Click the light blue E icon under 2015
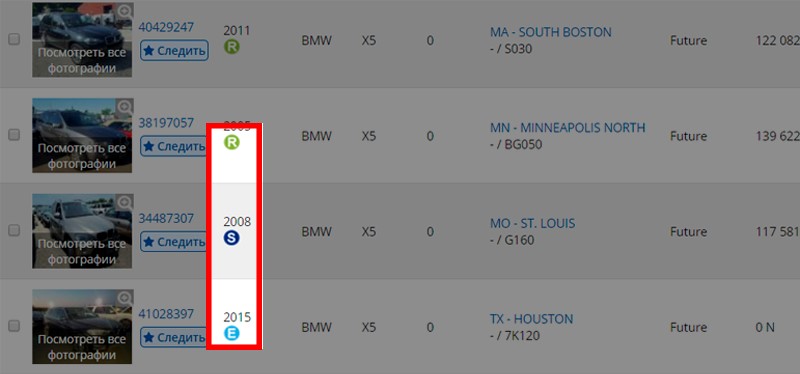Image resolution: width=800 pixels, height=374 pixels. point(232,334)
